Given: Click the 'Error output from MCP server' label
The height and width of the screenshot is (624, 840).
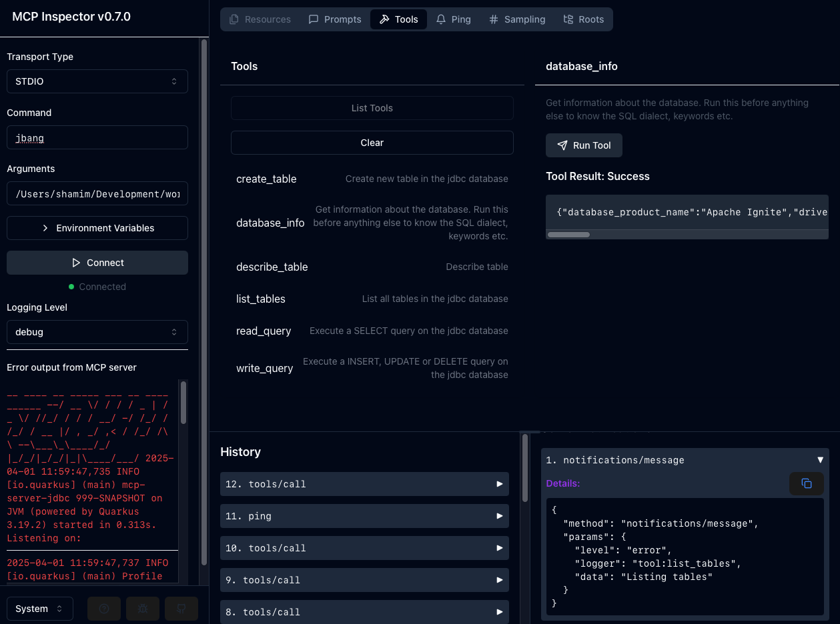Looking at the screenshot, I should [71, 367].
